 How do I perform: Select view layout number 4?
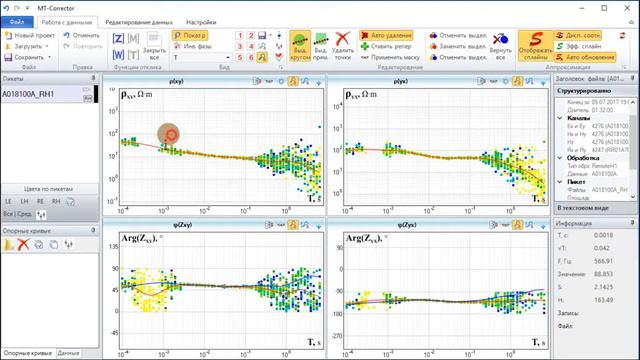coord(251,47)
